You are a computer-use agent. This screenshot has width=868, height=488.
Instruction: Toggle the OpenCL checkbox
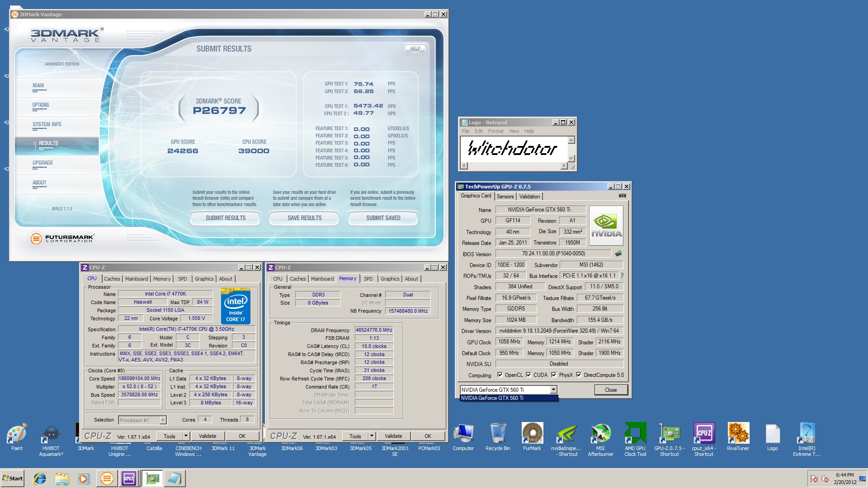pyautogui.click(x=500, y=375)
